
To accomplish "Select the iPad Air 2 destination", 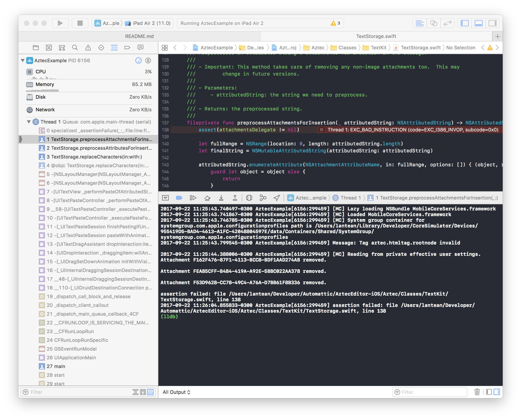I will 151,23.
